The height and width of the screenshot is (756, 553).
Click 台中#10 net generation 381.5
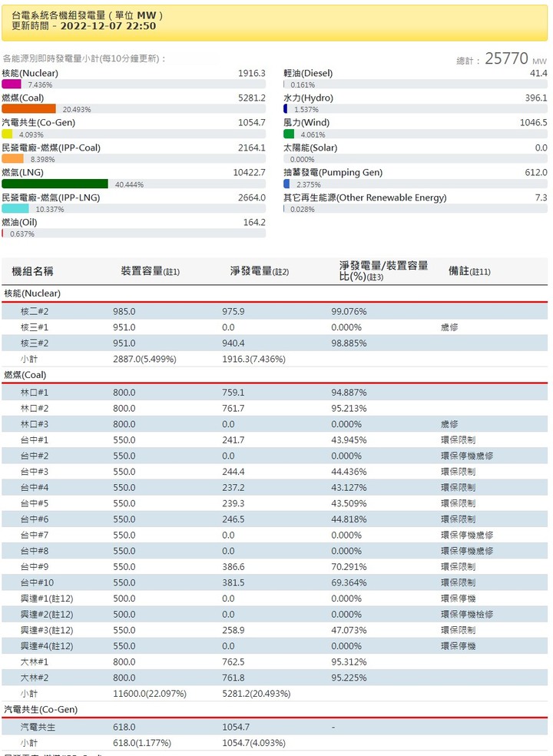pos(233,583)
